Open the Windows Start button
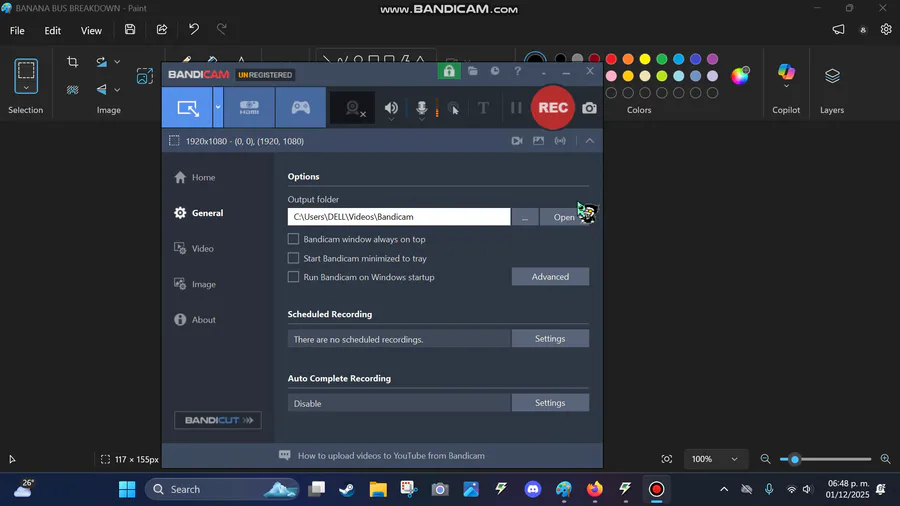The image size is (900, 506). point(127,489)
